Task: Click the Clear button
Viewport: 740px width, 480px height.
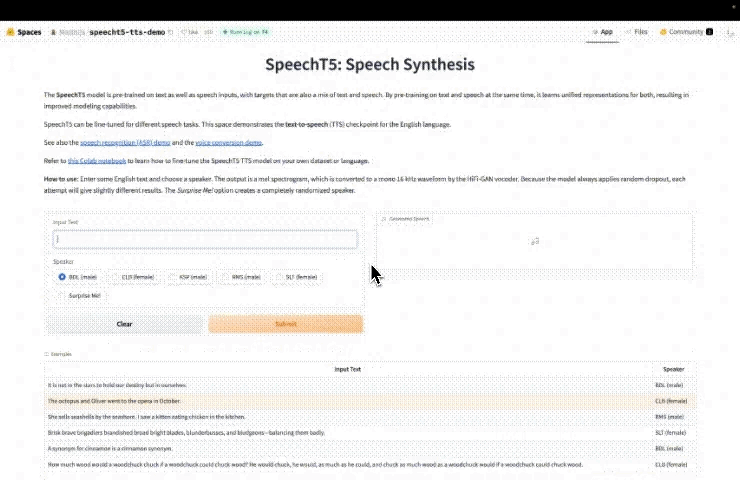Action: 124,324
